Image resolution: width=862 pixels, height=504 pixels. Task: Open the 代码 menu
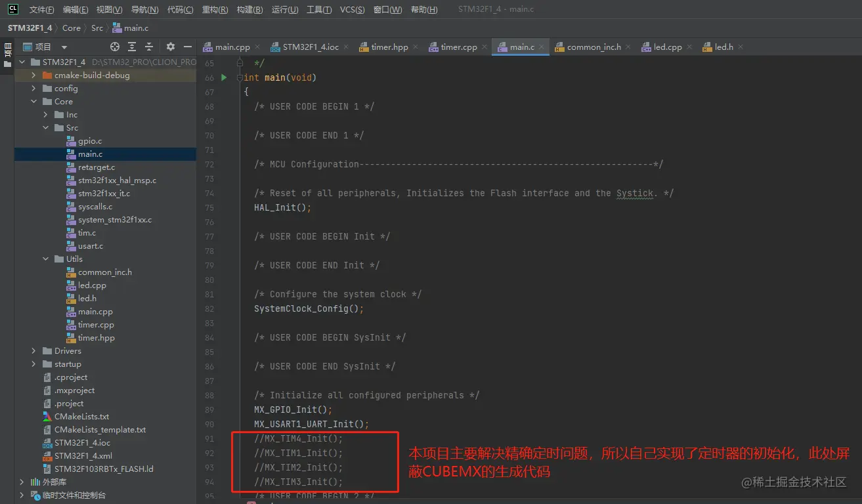(180, 10)
